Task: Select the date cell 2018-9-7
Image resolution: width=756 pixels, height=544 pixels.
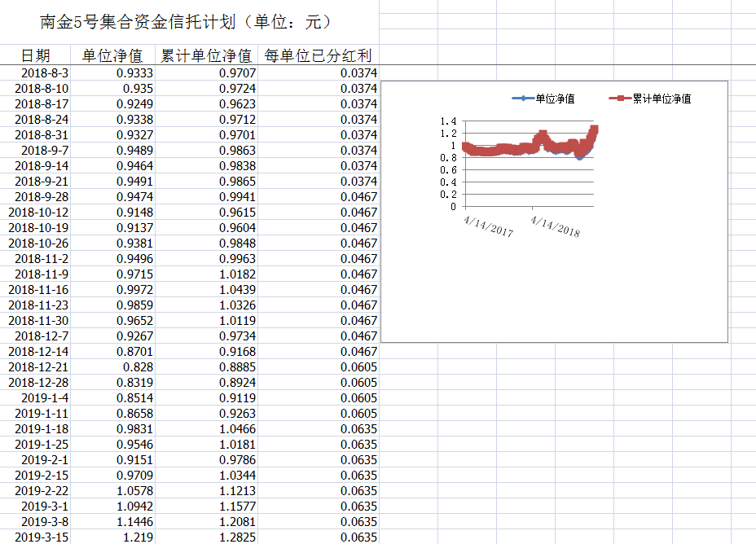Action: tap(35, 151)
